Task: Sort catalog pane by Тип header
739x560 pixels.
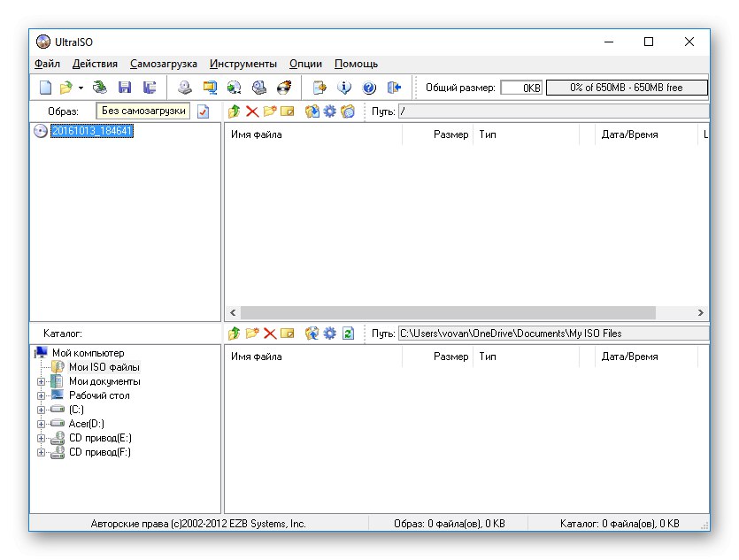Action: (527, 357)
